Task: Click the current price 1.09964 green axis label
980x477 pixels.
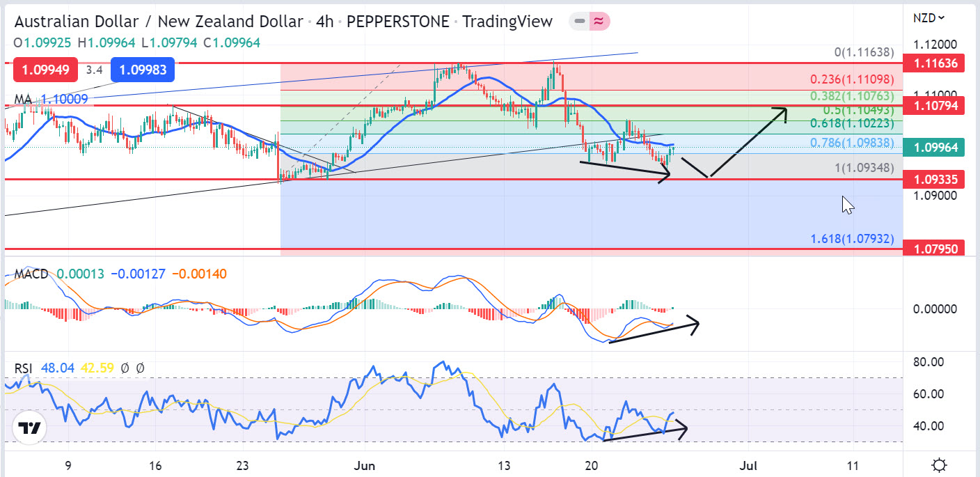Action: click(933, 147)
